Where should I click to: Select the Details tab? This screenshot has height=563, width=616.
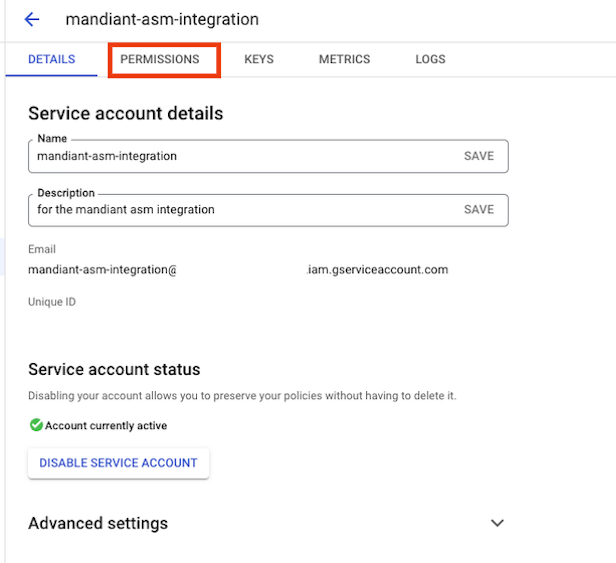(51, 59)
